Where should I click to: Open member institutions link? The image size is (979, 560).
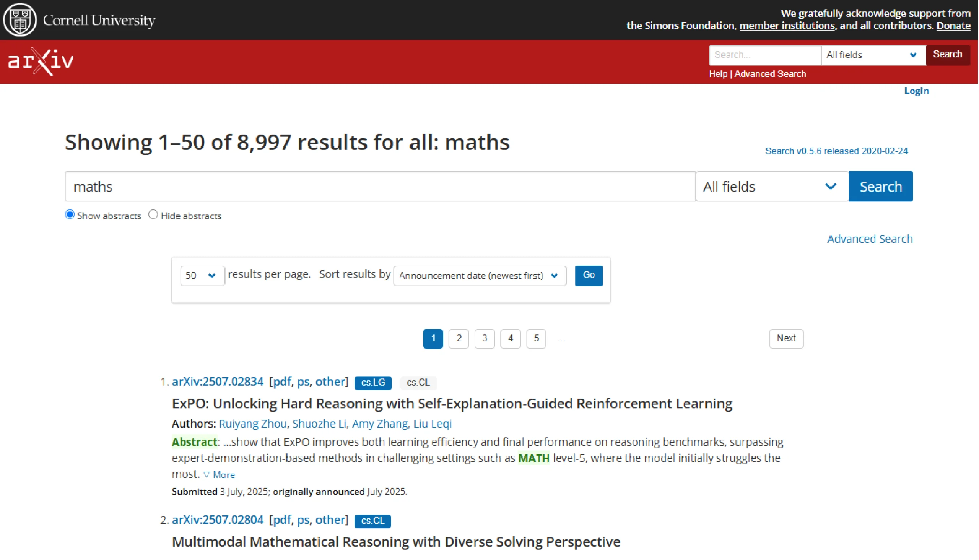coord(787,26)
